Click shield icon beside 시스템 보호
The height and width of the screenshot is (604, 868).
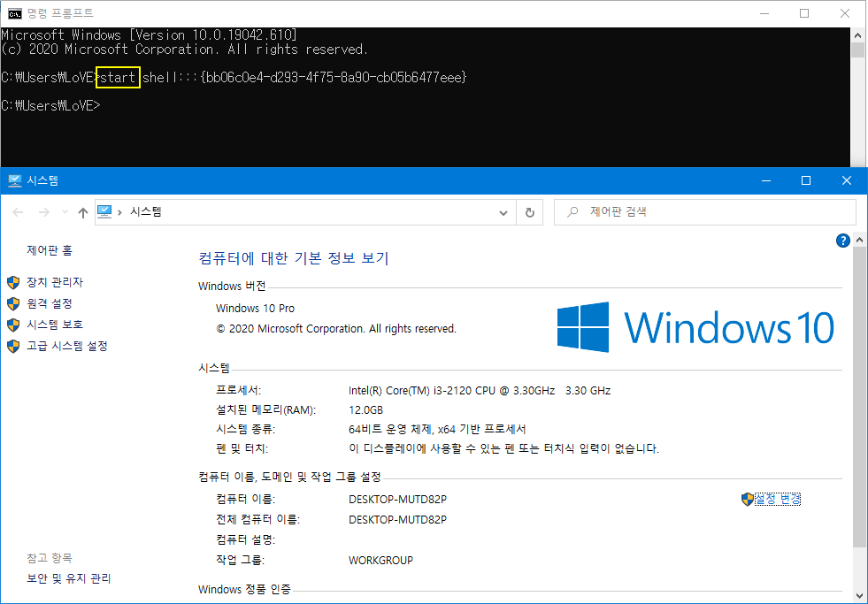click(x=13, y=325)
